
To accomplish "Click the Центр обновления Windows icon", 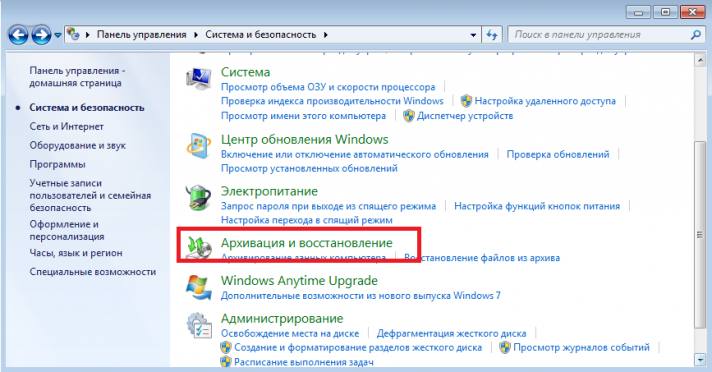I will (x=198, y=146).
